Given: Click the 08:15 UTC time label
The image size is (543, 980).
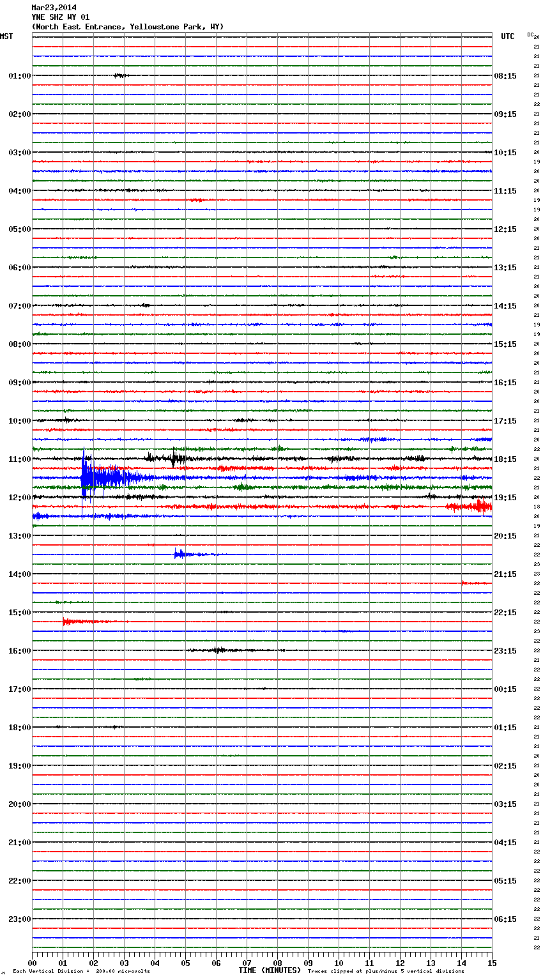Looking at the screenshot, I should click(505, 76).
